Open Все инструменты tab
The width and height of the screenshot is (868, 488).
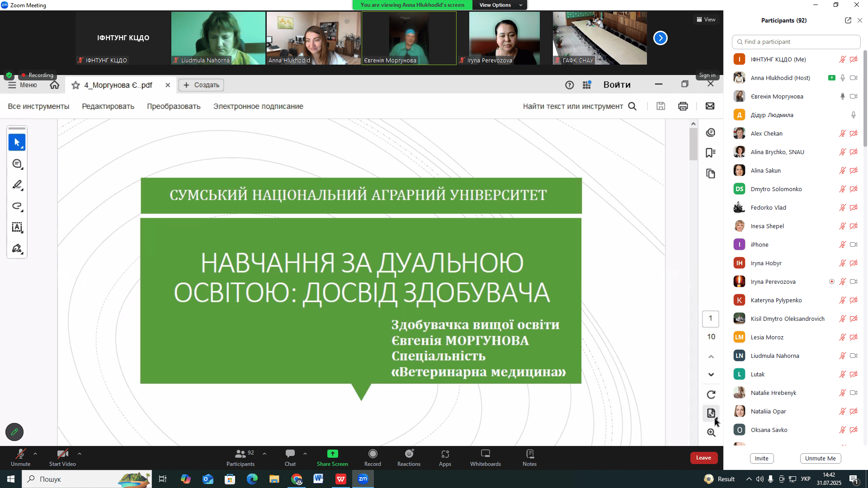tap(38, 106)
